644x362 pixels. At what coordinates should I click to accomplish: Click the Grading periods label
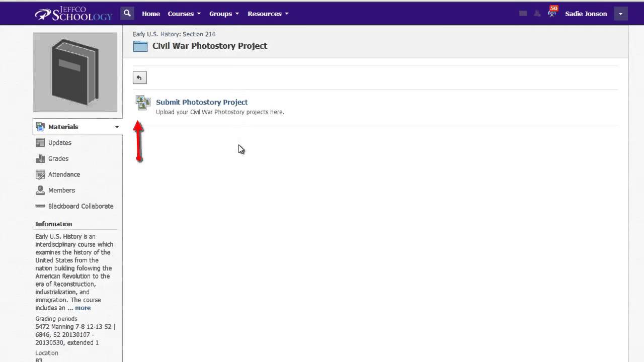(x=56, y=319)
